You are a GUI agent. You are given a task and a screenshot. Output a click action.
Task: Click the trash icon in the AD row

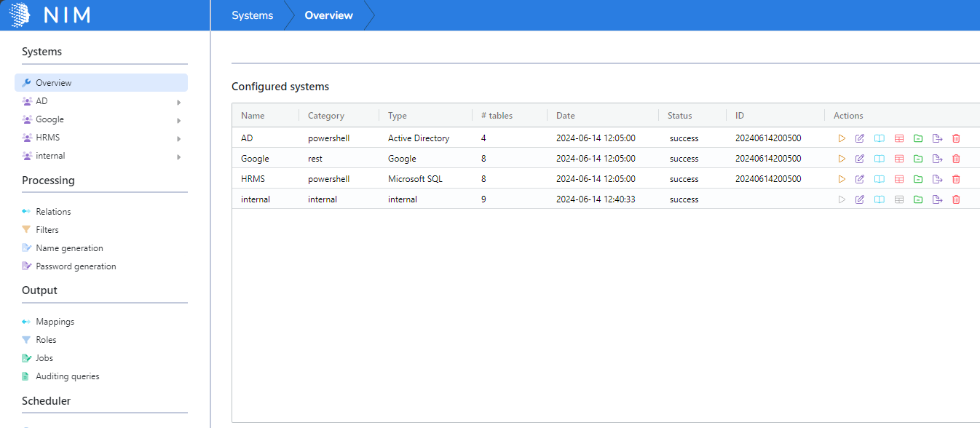956,138
